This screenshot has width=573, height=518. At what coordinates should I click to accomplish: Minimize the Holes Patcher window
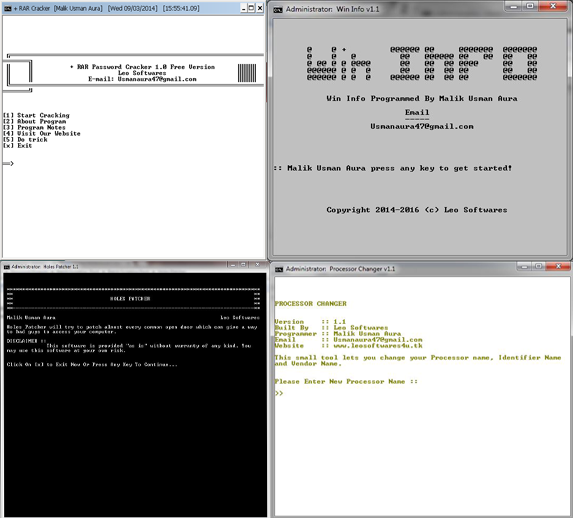232,265
